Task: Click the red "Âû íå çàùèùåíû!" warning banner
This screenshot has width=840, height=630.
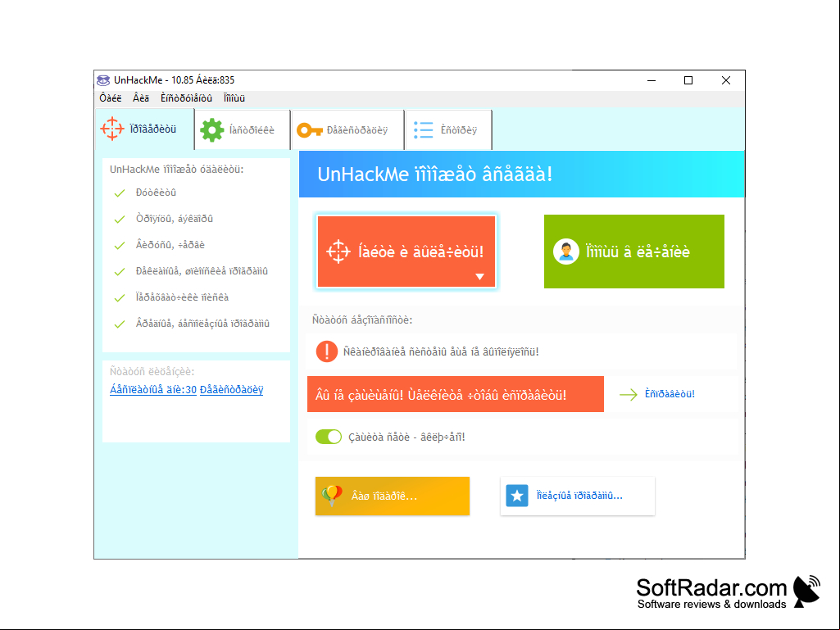Action: point(456,394)
